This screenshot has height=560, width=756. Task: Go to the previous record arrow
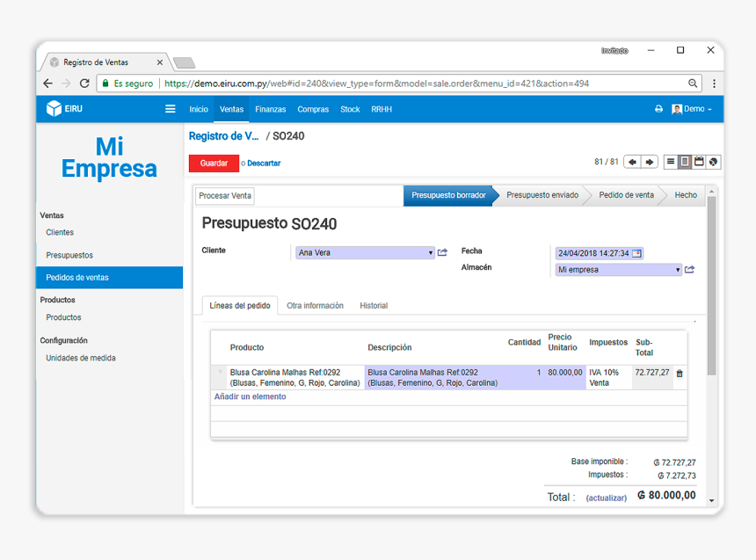tap(632, 162)
